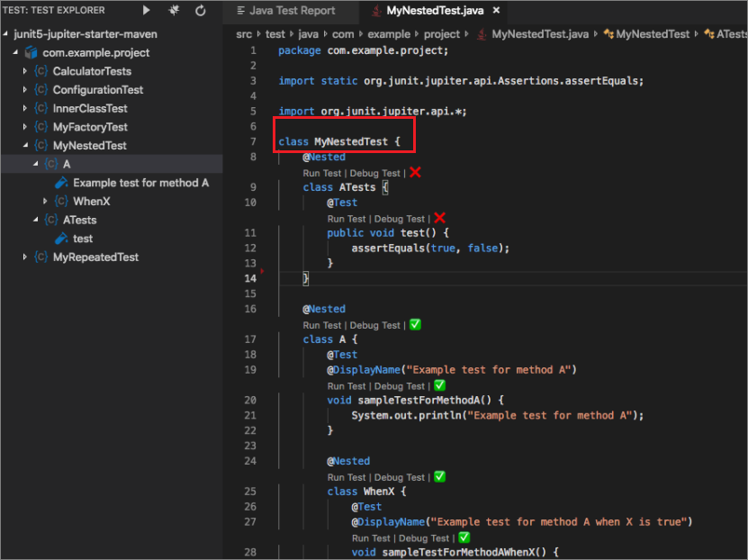Viewport: 748px width, 560px height.
Task: Click Run Test above the WhenX nested class
Action: (346, 477)
